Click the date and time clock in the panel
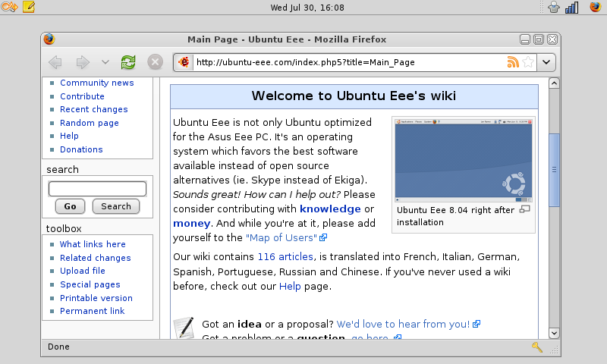This screenshot has width=607, height=364. coord(307,8)
